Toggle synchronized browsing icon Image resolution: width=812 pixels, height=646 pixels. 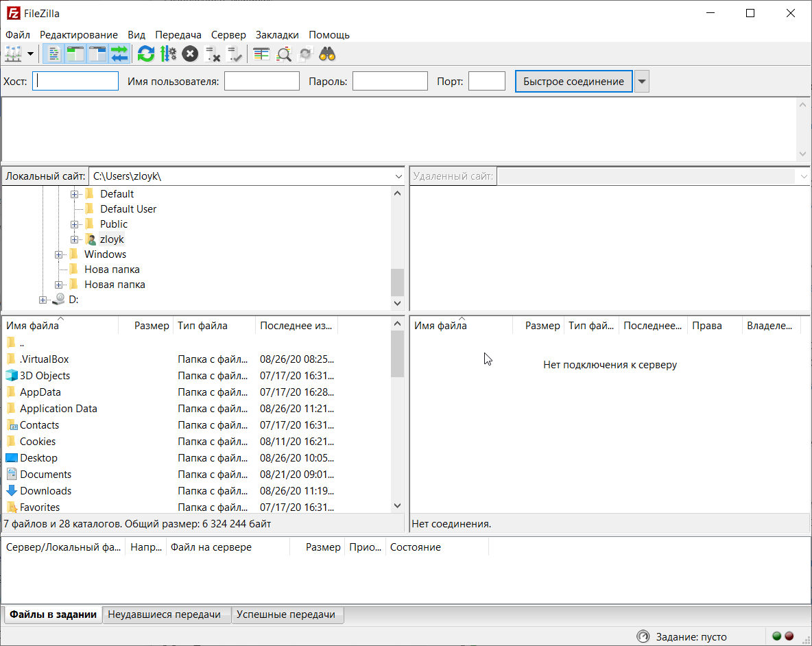(x=306, y=53)
